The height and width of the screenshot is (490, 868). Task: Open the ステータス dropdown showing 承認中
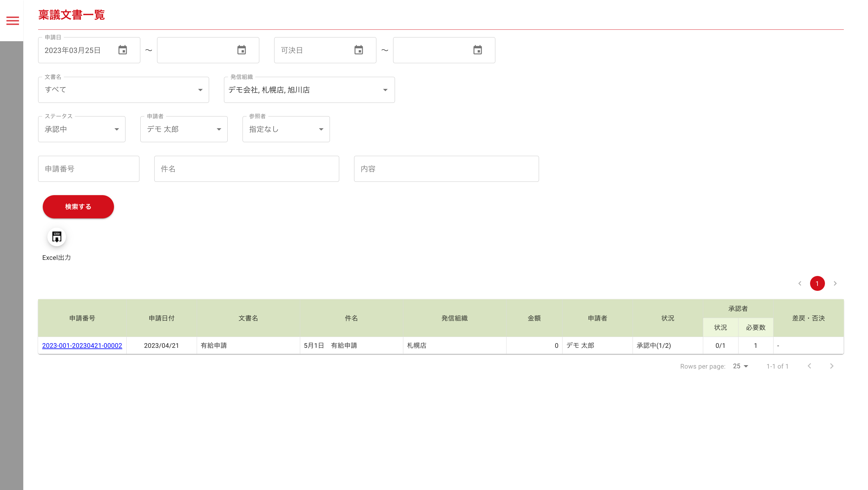point(81,129)
